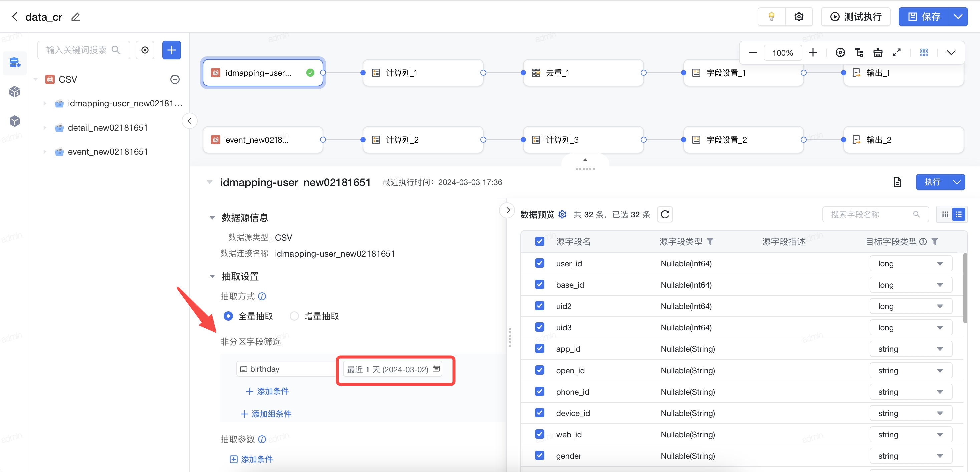This screenshot has width=980, height=472.
Task: Open the birthday field selector
Action: point(286,369)
